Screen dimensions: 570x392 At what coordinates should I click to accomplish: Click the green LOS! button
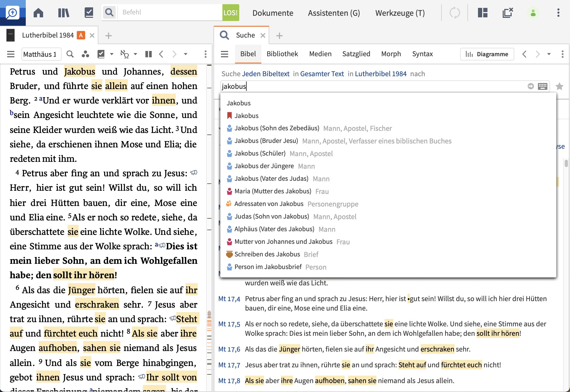point(231,12)
